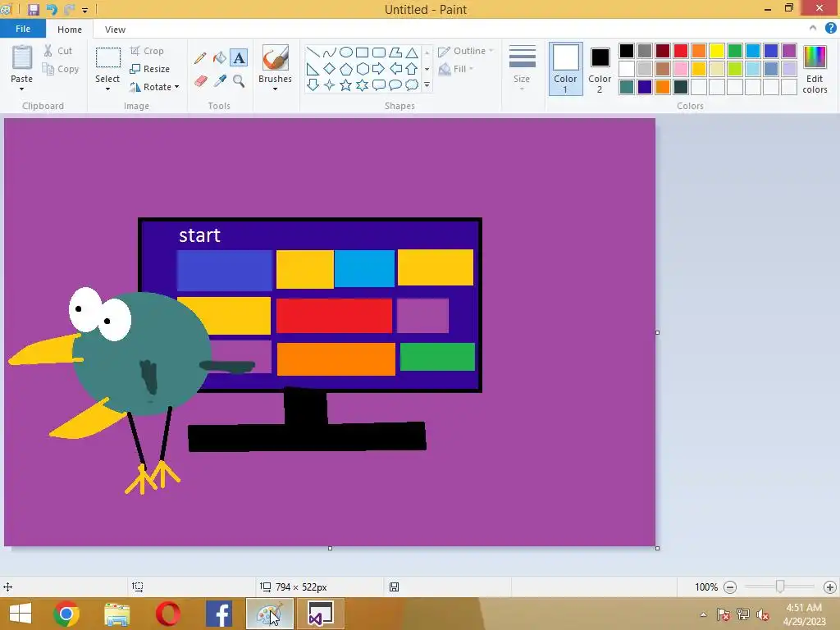
Task: Click the zoom slider handle
Action: 780,587
